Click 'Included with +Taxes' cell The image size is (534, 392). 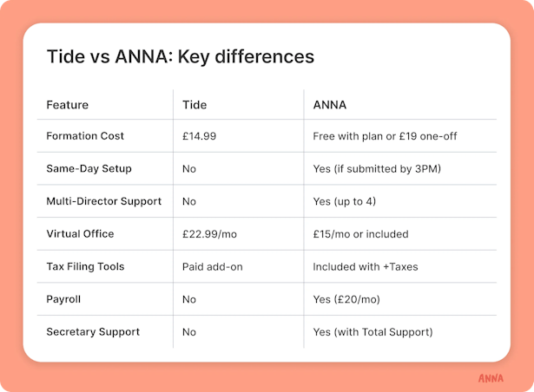(366, 267)
